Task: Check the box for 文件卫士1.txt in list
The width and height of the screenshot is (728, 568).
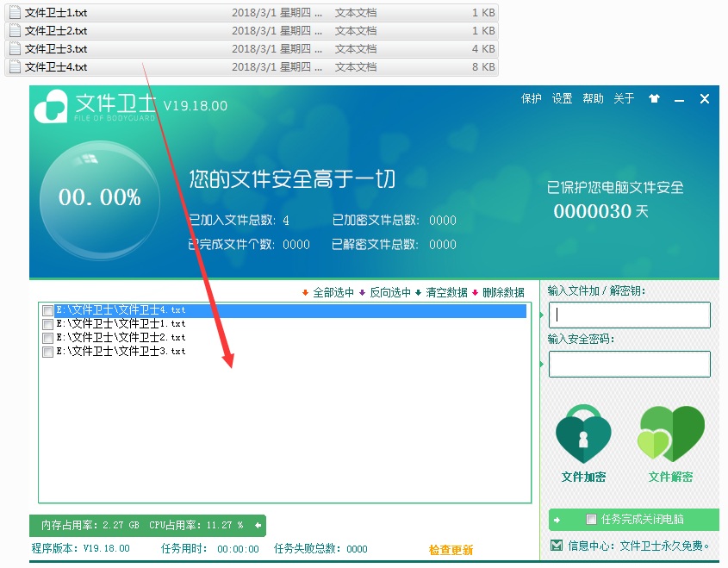Action: pos(47,324)
